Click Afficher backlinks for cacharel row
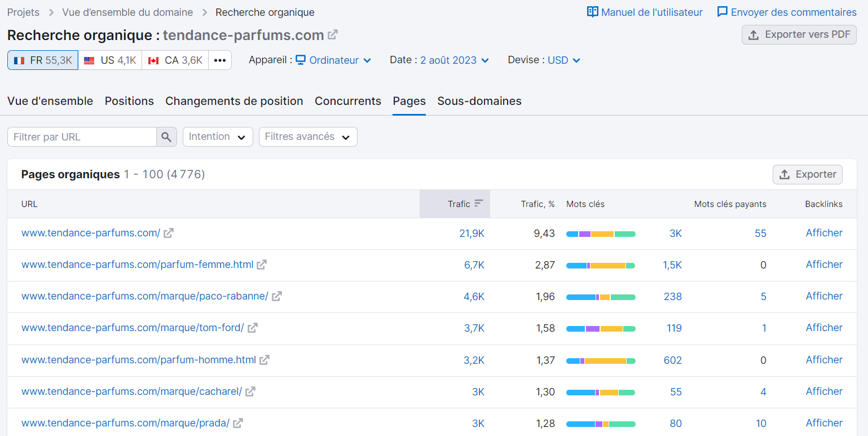Image resolution: width=868 pixels, height=436 pixels. pyautogui.click(x=824, y=391)
